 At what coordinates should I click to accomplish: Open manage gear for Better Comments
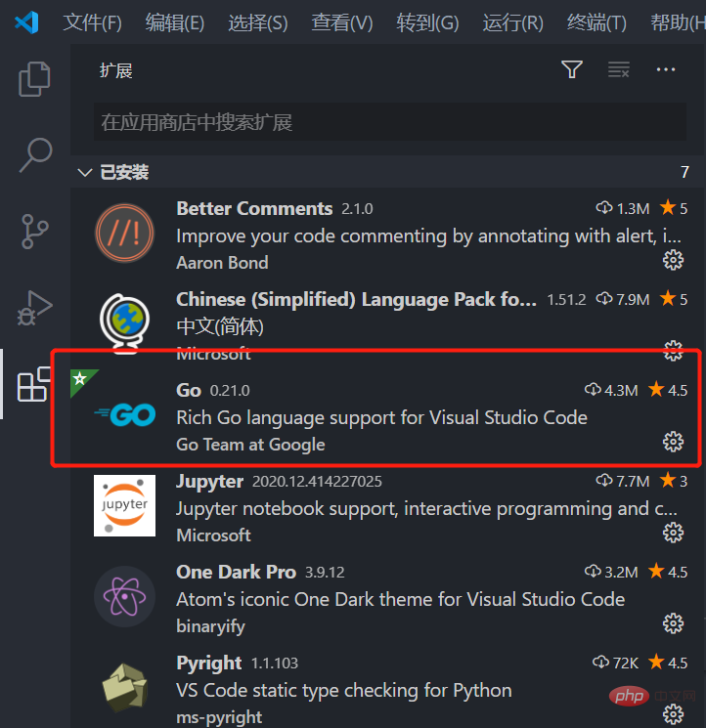[673, 260]
